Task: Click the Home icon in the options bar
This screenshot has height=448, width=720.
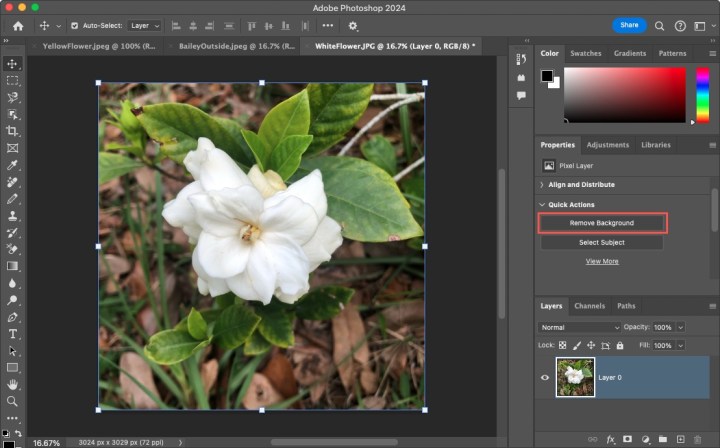Action: click(17, 25)
